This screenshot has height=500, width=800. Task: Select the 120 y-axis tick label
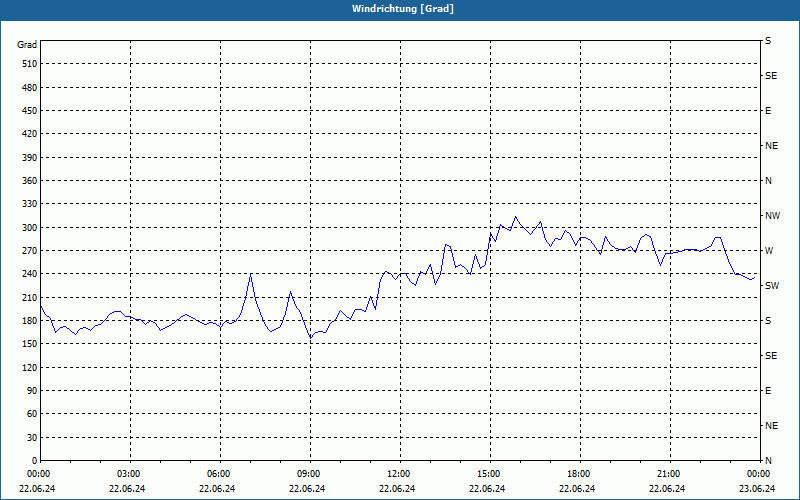[30, 367]
